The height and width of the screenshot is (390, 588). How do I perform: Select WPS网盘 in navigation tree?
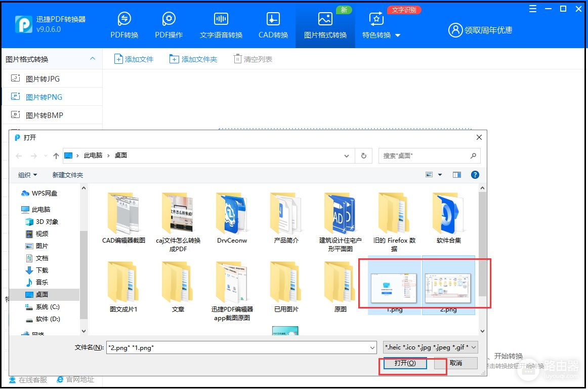pos(39,193)
